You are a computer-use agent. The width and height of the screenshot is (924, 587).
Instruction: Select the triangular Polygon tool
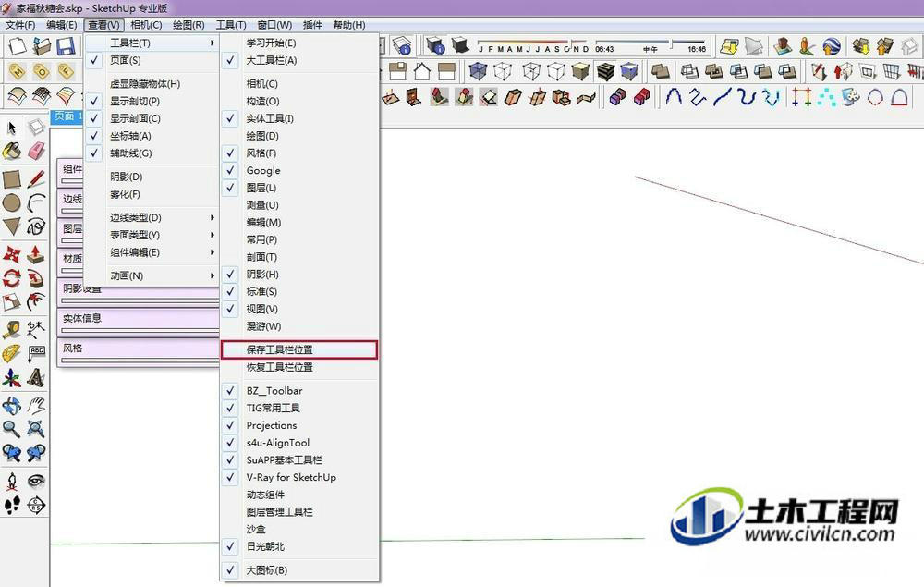tap(12, 226)
